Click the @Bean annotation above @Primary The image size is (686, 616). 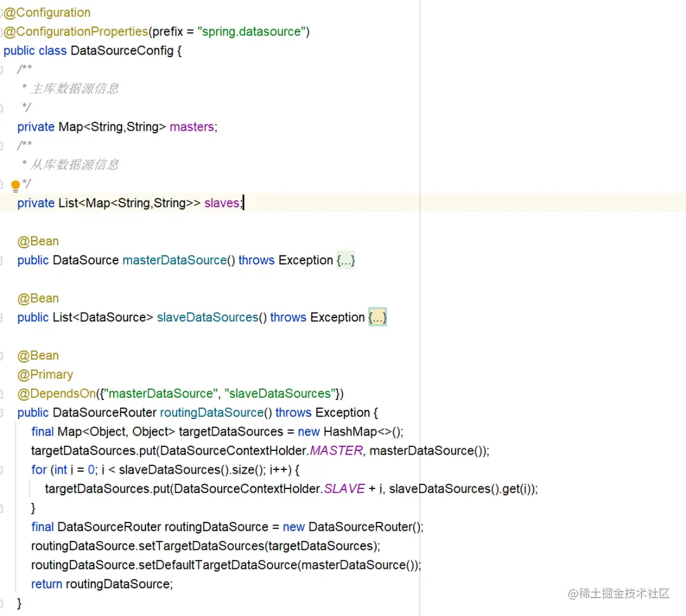click(38, 355)
